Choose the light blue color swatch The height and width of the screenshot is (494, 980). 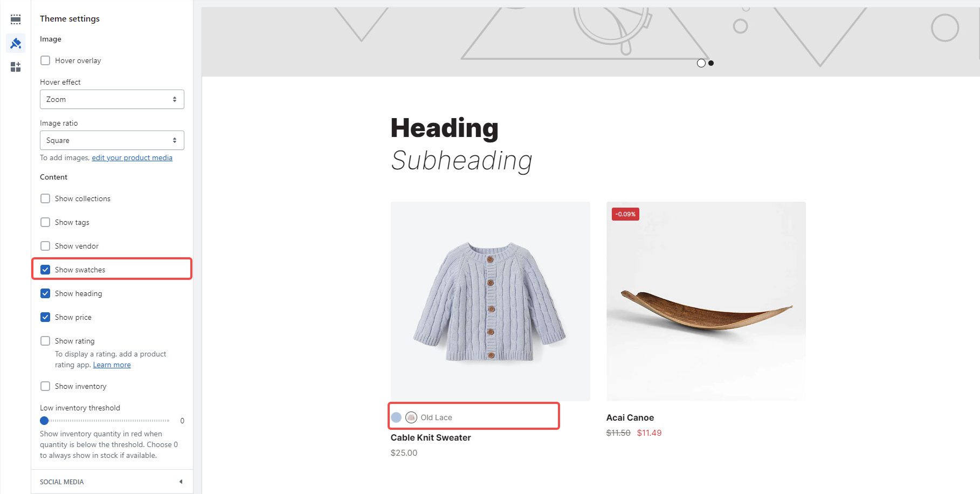[x=396, y=417]
